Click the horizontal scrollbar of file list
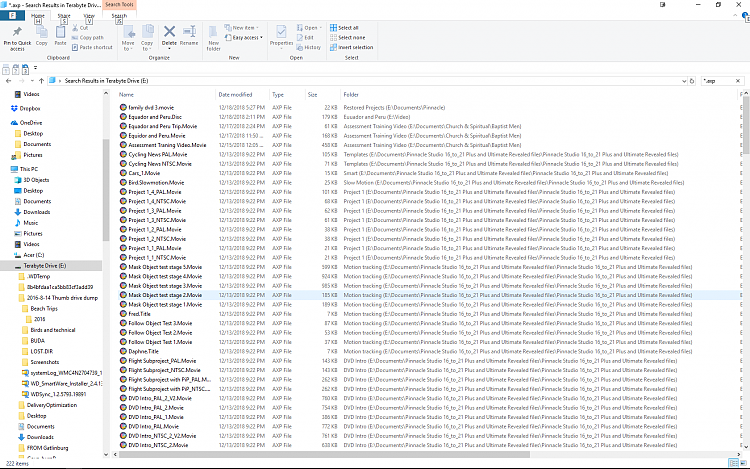 pos(324,455)
